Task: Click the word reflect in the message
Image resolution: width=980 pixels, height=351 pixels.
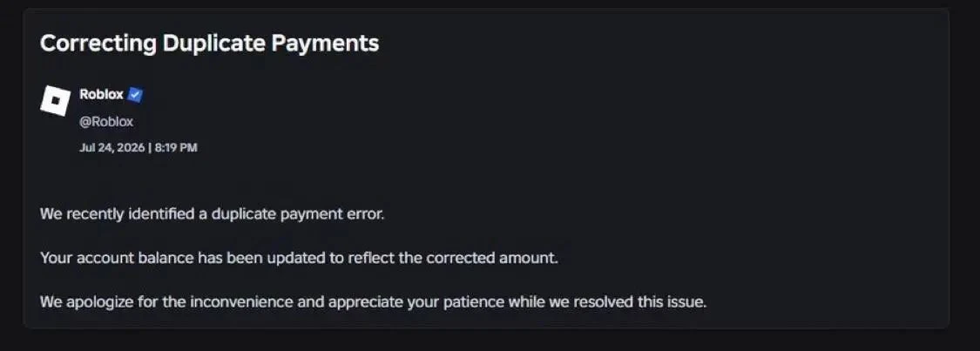Action: pos(373,258)
